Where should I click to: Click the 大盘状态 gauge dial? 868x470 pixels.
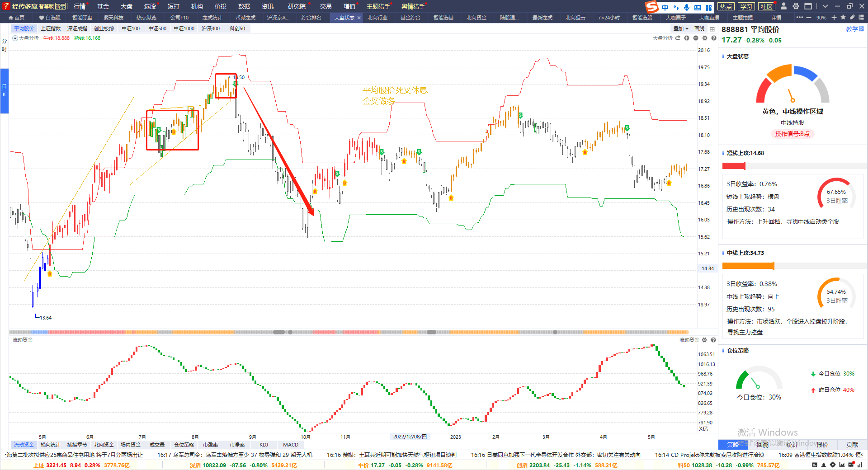(x=793, y=84)
